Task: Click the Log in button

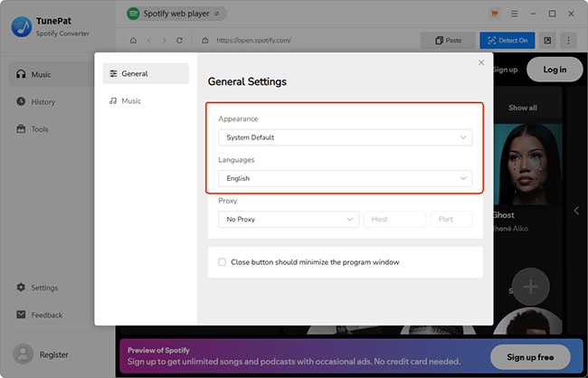Action: coord(555,70)
